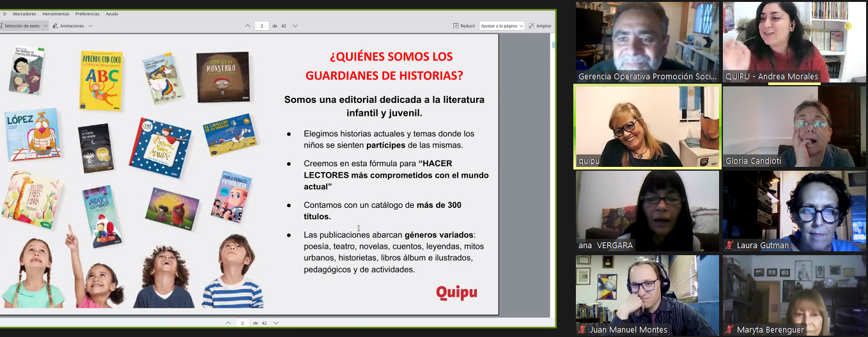Select the highlighted quipu video tile
This screenshot has height=337, width=868.
click(x=647, y=126)
